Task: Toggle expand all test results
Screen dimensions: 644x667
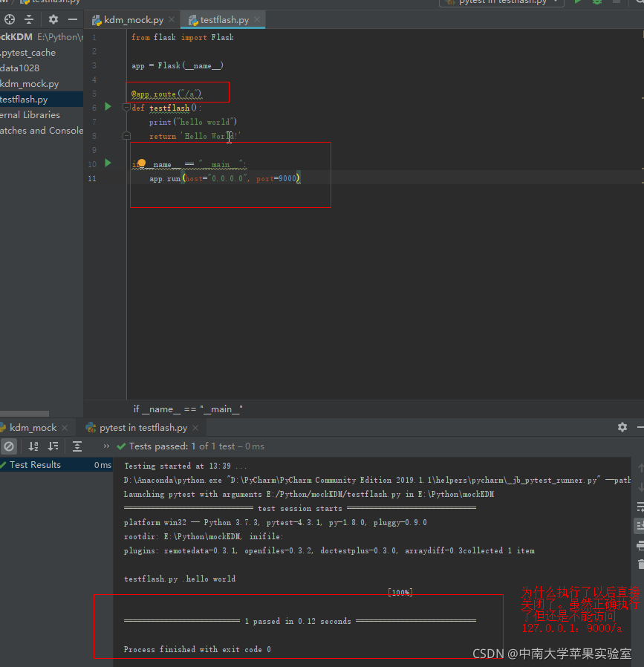Action: (x=77, y=446)
